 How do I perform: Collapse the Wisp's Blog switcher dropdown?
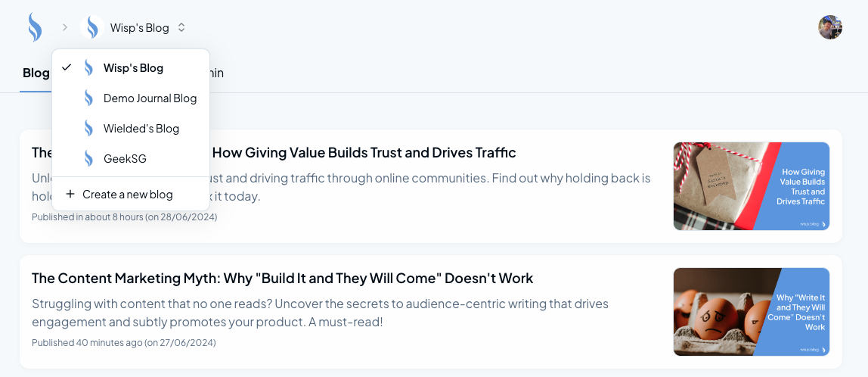point(140,27)
